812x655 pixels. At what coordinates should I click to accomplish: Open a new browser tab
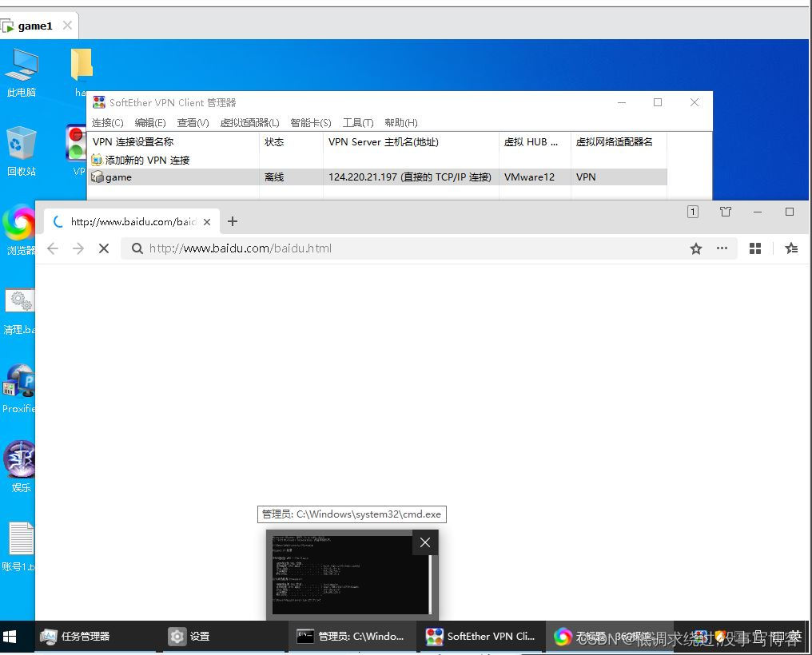coord(233,221)
